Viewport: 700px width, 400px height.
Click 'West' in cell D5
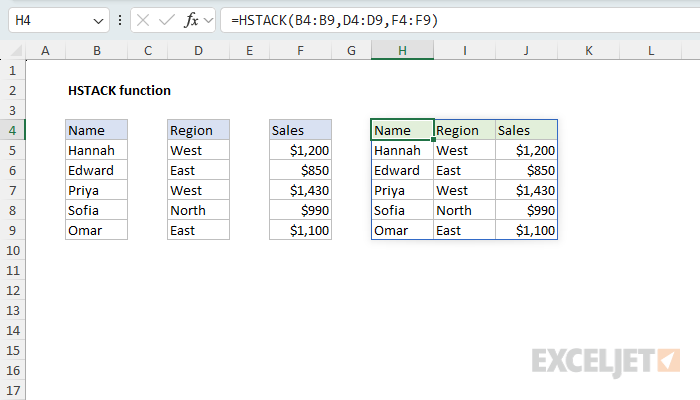coord(199,150)
